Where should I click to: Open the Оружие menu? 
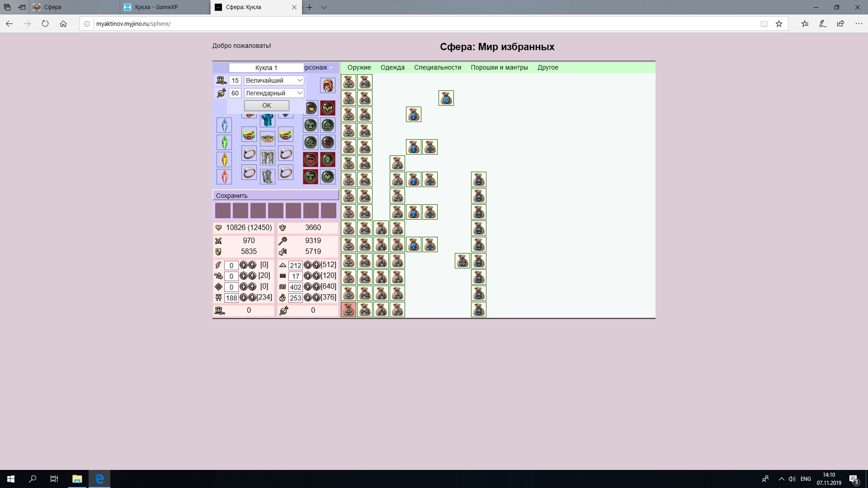tap(359, 67)
